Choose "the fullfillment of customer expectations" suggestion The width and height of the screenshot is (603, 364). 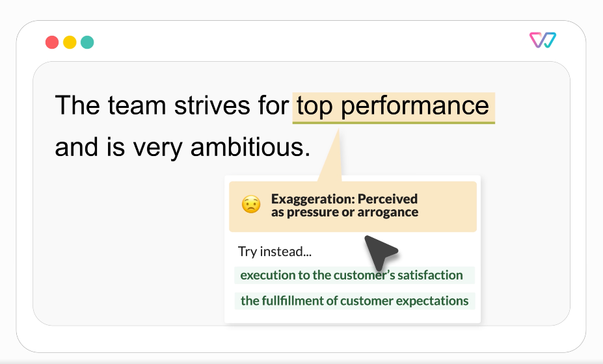click(355, 301)
